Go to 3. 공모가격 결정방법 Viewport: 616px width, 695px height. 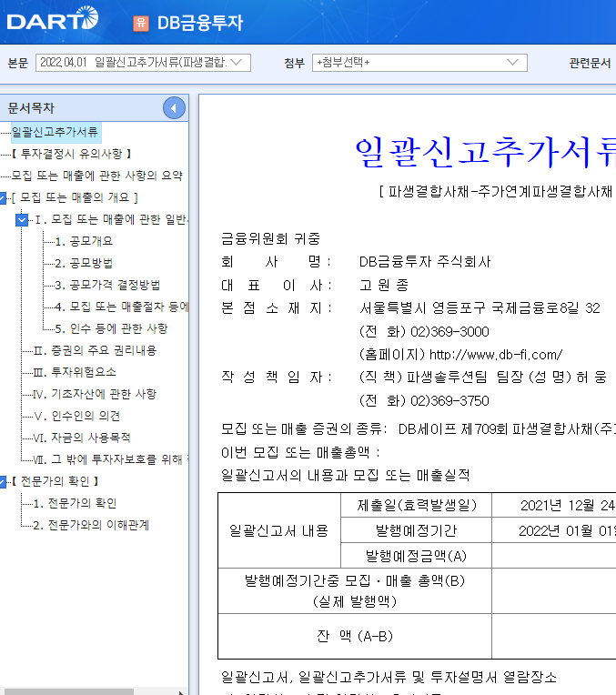pos(107,285)
